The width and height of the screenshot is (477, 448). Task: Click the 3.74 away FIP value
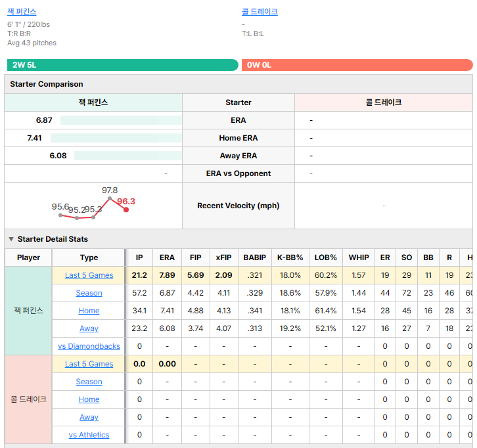196,328
